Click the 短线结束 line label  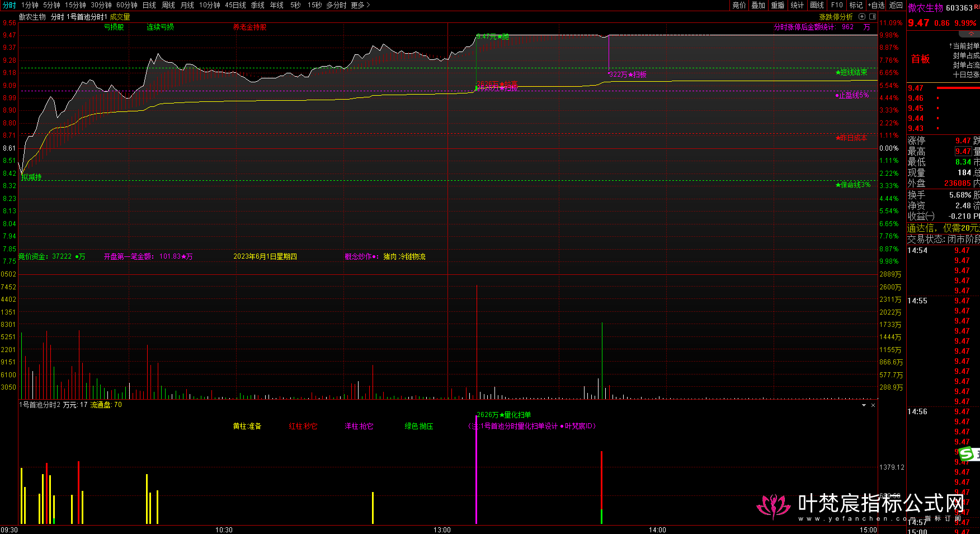coord(851,72)
